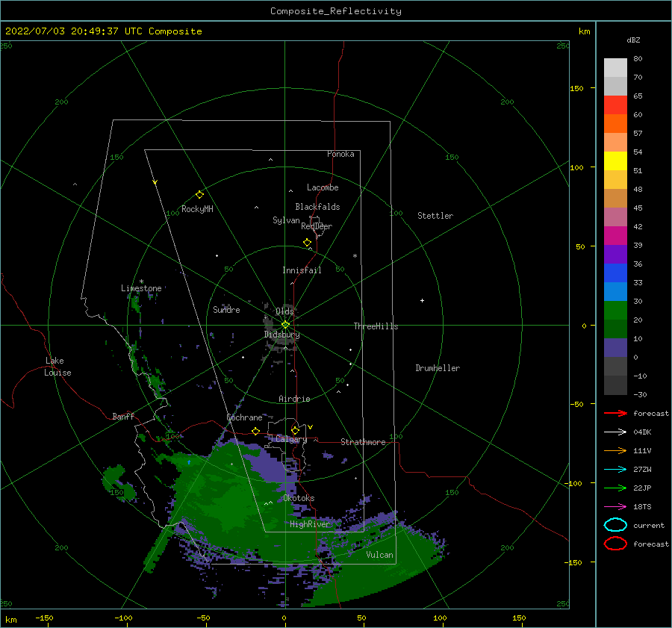This screenshot has height=628, width=672.
Task: Click the yellow diamond marker near Cochrane
Action: 256,431
